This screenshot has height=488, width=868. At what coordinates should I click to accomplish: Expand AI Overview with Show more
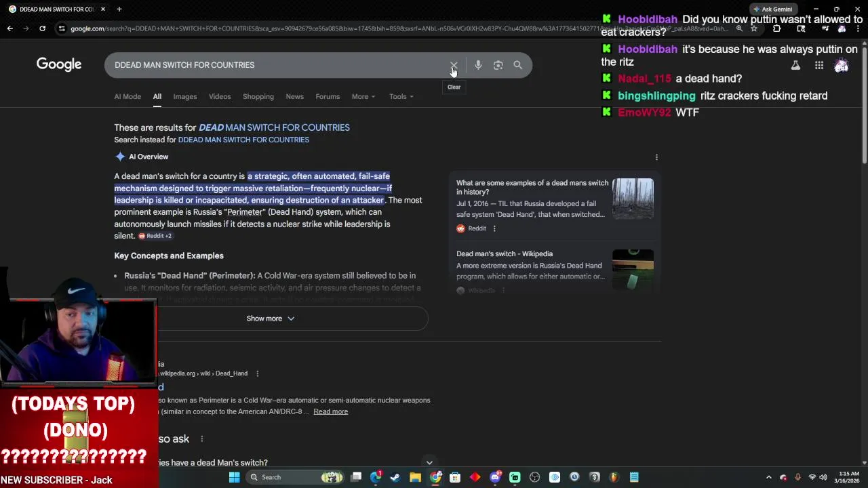(271, 319)
